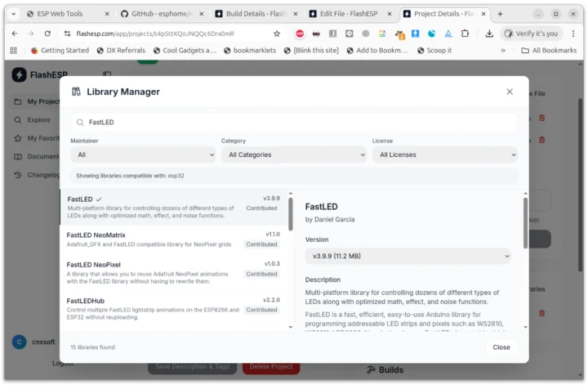Select the FastLED NeoMatrix library

(x=173, y=240)
